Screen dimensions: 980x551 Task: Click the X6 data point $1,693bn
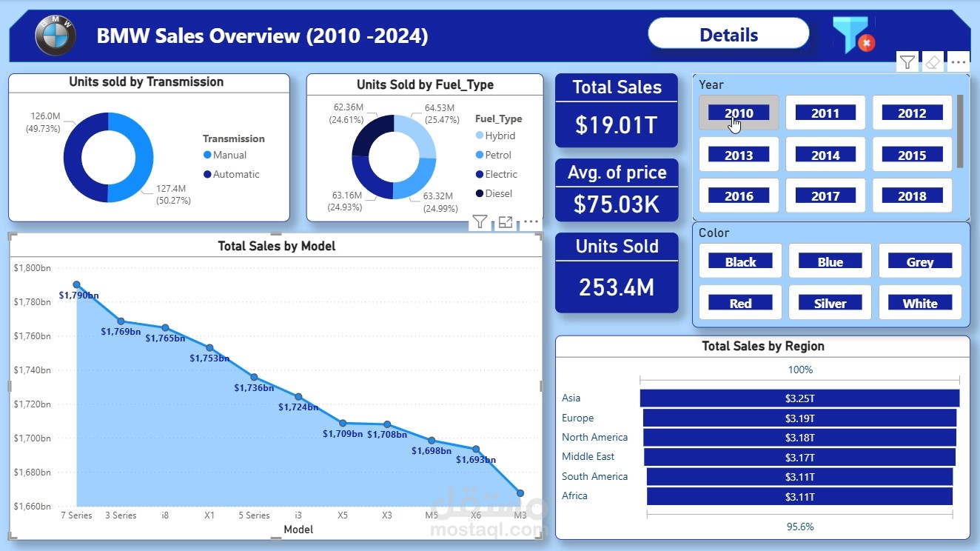[476, 449]
